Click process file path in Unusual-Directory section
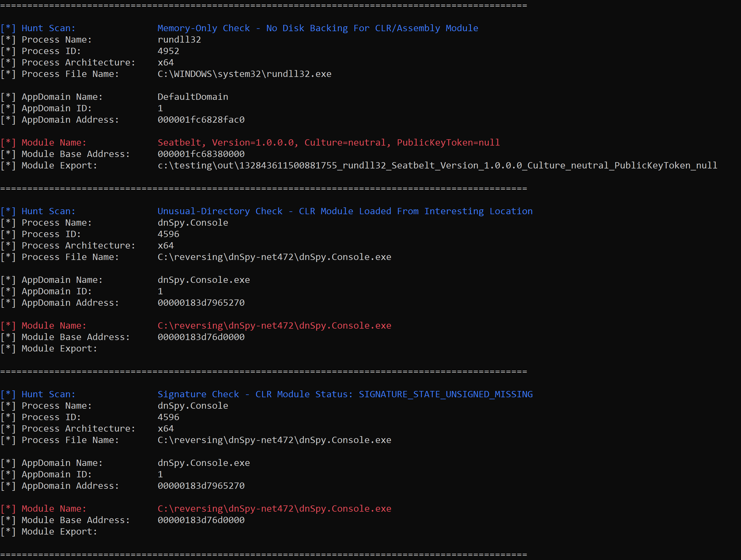 click(274, 257)
